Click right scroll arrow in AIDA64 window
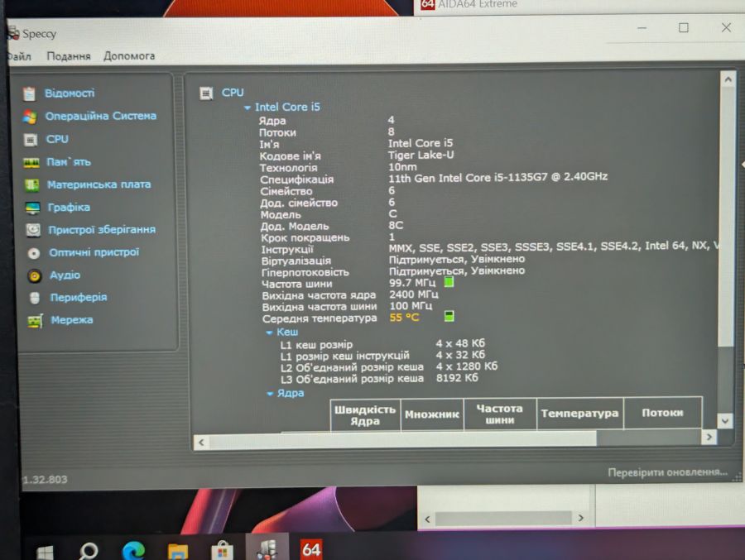This screenshot has width=745, height=560. tap(580, 518)
